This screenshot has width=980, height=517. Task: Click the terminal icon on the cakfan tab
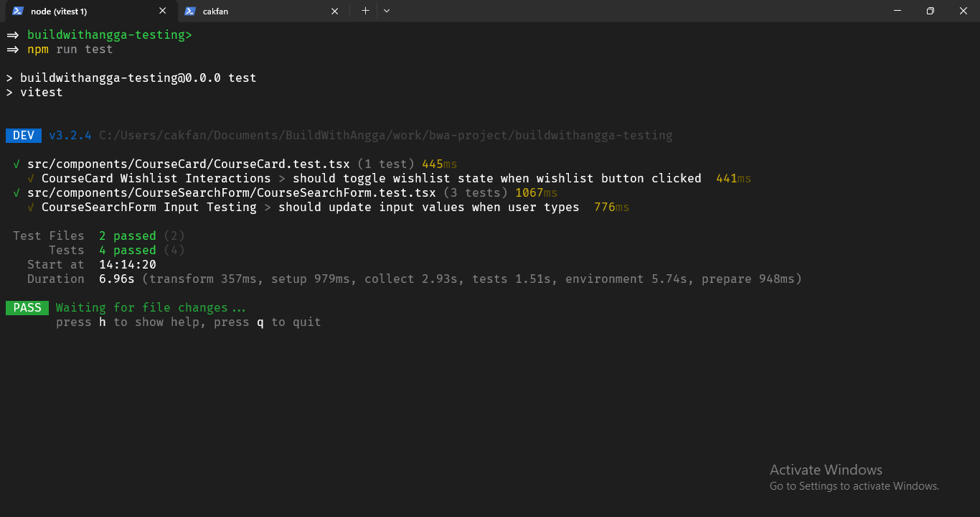click(189, 11)
